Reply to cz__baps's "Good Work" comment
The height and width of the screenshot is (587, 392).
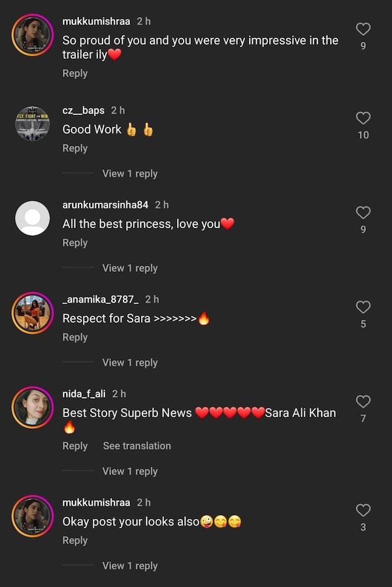coord(74,148)
